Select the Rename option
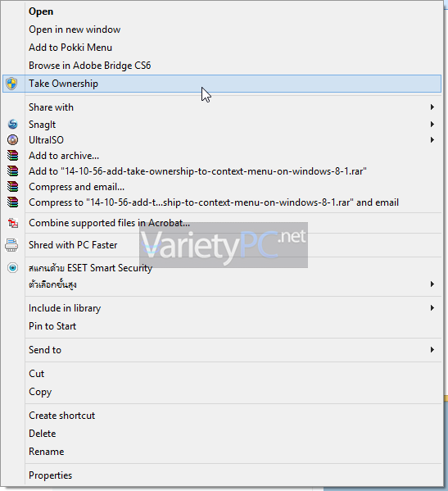 (47, 452)
